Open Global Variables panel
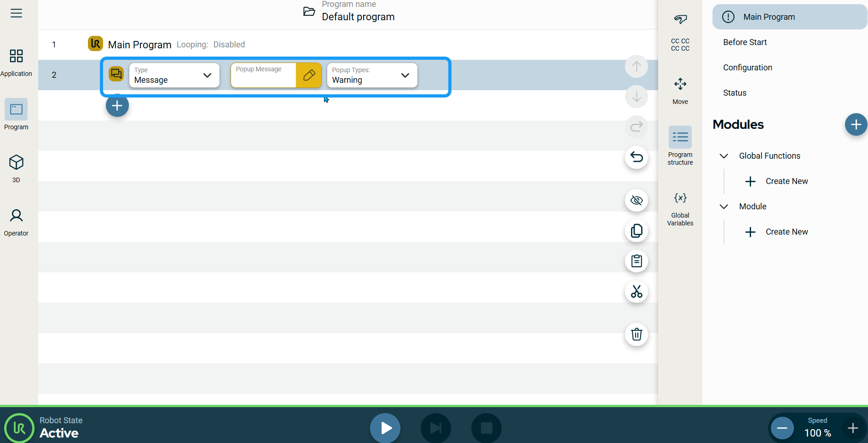This screenshot has width=868, height=443. 680,209
